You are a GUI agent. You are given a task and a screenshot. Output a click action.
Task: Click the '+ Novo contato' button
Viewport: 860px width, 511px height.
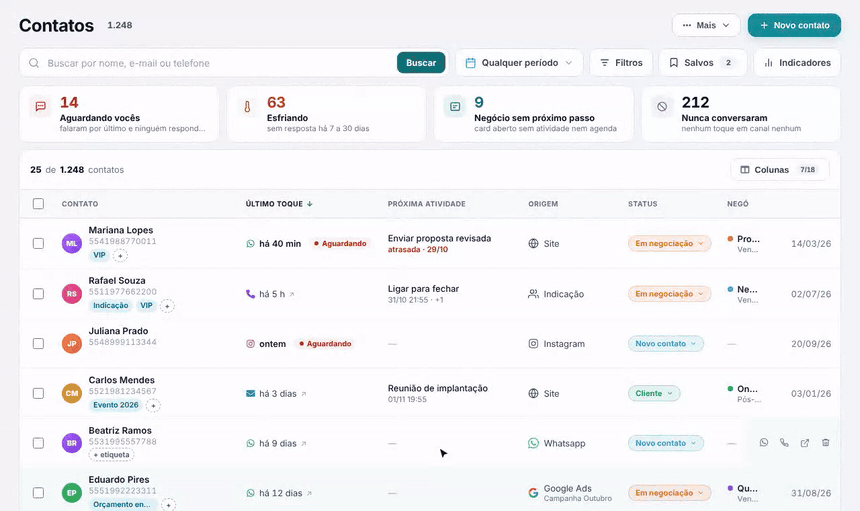[794, 25]
